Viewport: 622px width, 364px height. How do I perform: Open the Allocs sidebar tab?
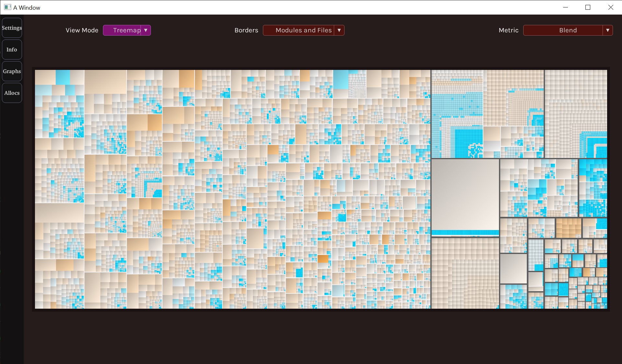12,93
